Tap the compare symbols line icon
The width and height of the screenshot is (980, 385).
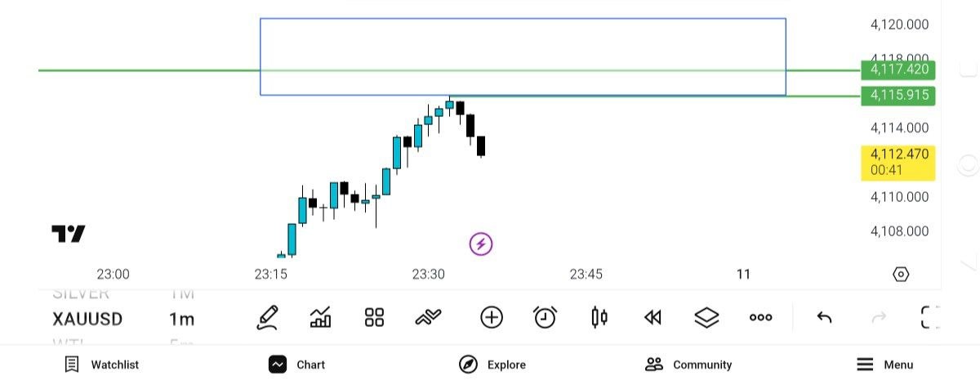(x=428, y=317)
